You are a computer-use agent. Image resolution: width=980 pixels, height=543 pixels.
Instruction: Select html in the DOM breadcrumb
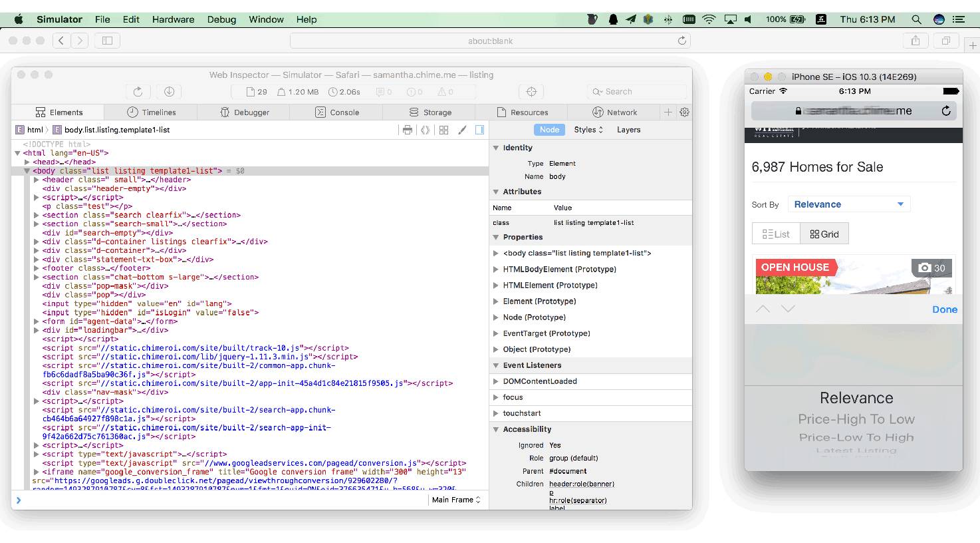tap(30, 130)
